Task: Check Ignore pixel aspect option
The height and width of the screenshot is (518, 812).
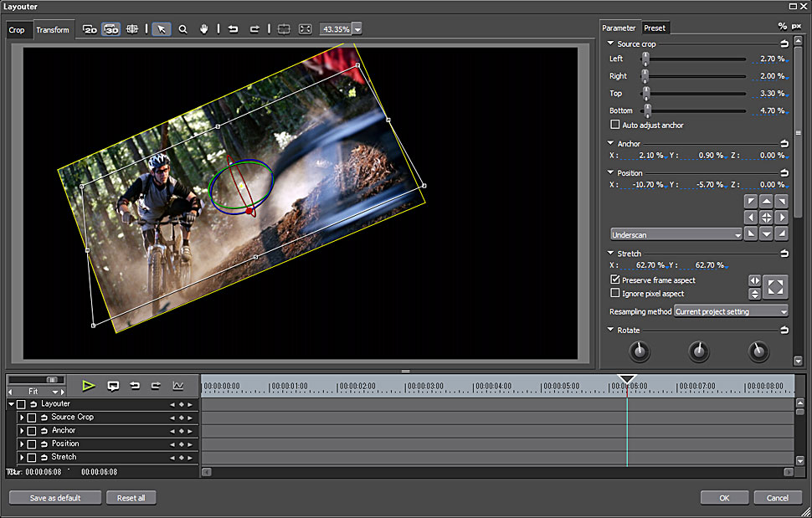Action: pos(616,294)
